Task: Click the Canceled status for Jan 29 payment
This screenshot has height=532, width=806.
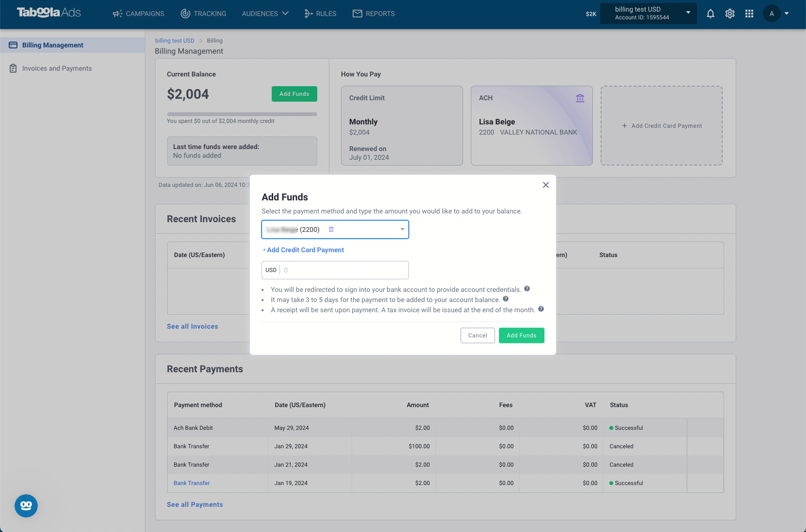Action: tap(621, 446)
